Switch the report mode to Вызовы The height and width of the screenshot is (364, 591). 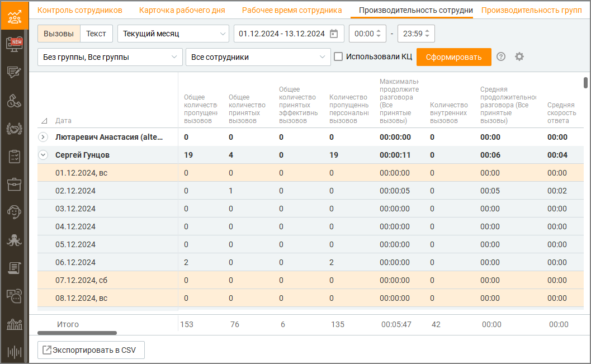(58, 34)
